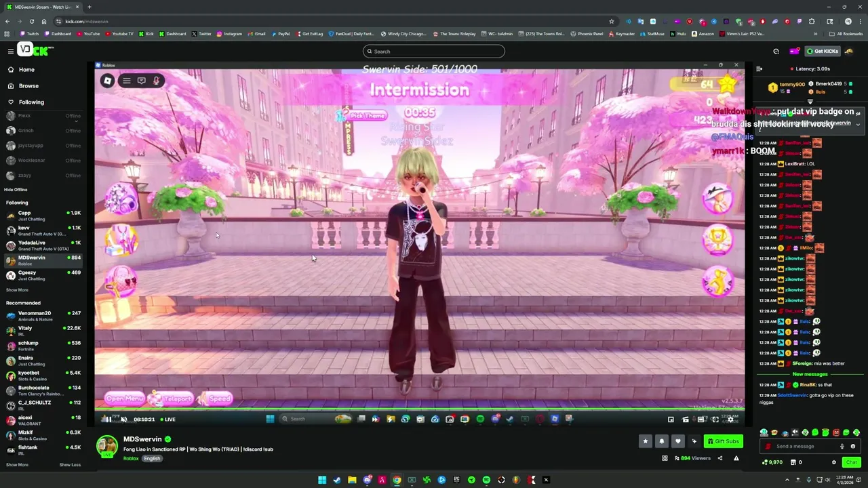868x488 pixels.
Task: Open stream player settings gear
Action: 730,420
